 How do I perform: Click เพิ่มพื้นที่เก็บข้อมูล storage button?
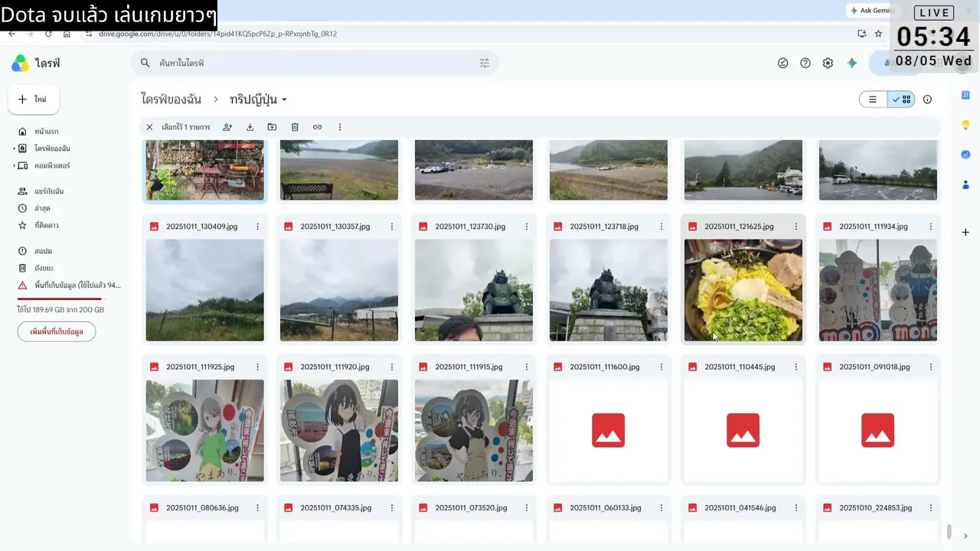coord(57,331)
